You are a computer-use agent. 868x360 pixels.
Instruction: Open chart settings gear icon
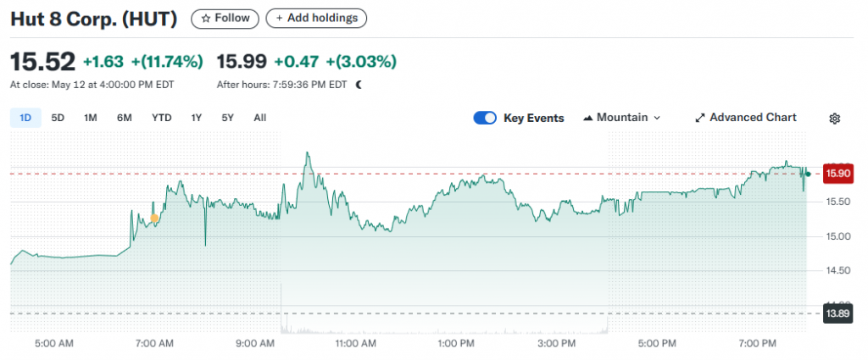click(835, 119)
